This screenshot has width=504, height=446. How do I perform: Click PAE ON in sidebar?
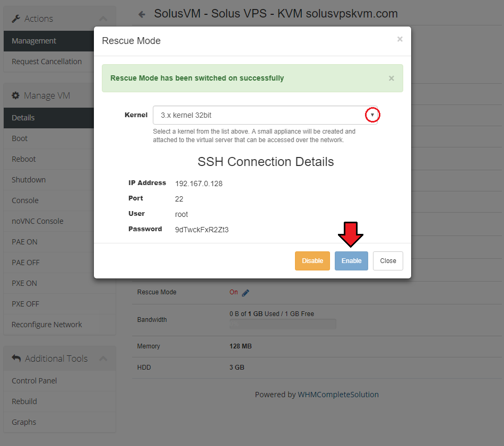point(49,242)
